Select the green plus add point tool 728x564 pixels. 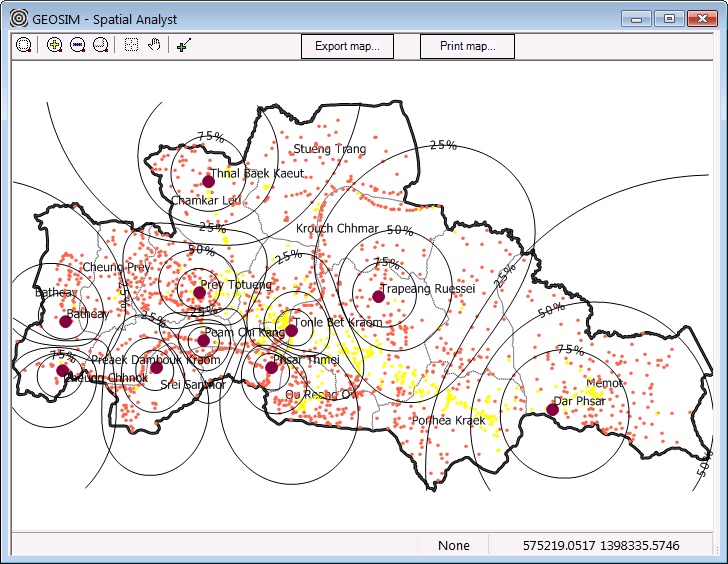184,45
